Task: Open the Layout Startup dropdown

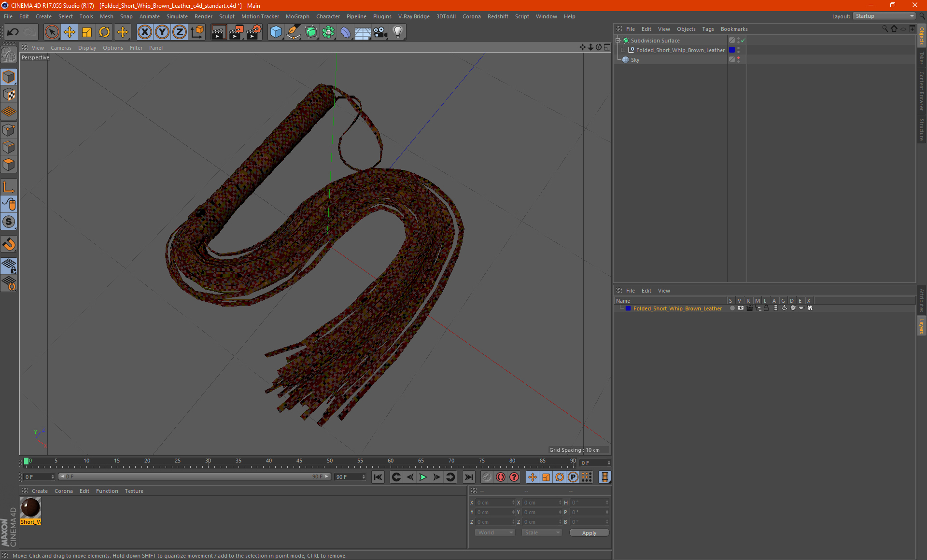Action: click(x=885, y=16)
